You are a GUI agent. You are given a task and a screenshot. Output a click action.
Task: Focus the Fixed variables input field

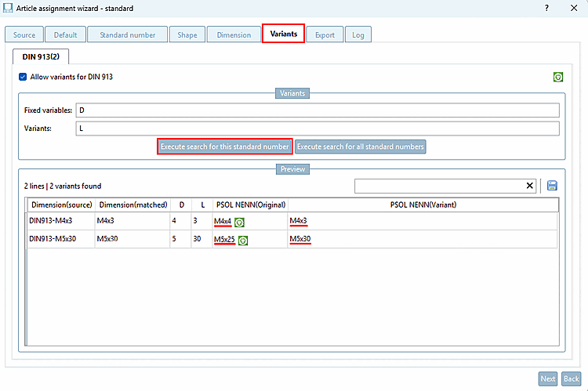pyautogui.click(x=318, y=110)
